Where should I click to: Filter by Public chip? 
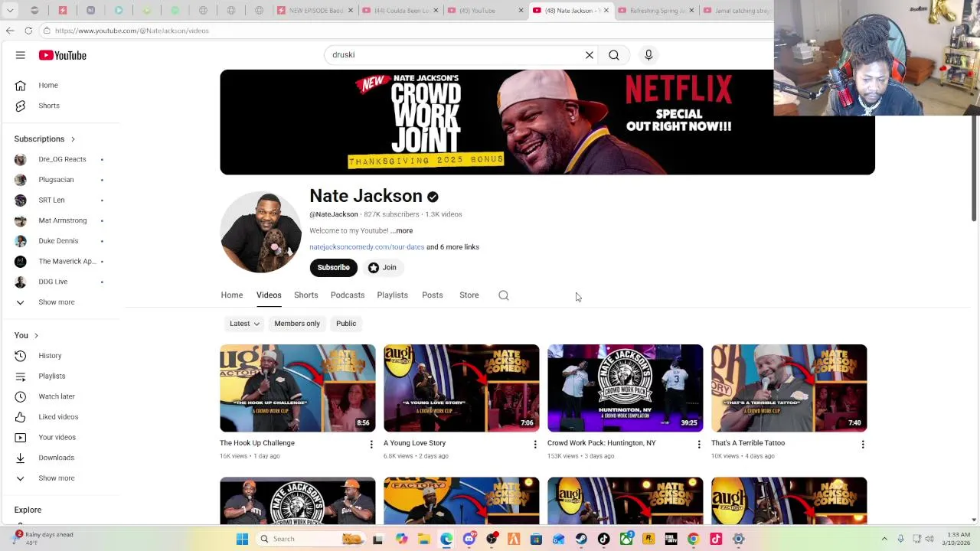346,324
